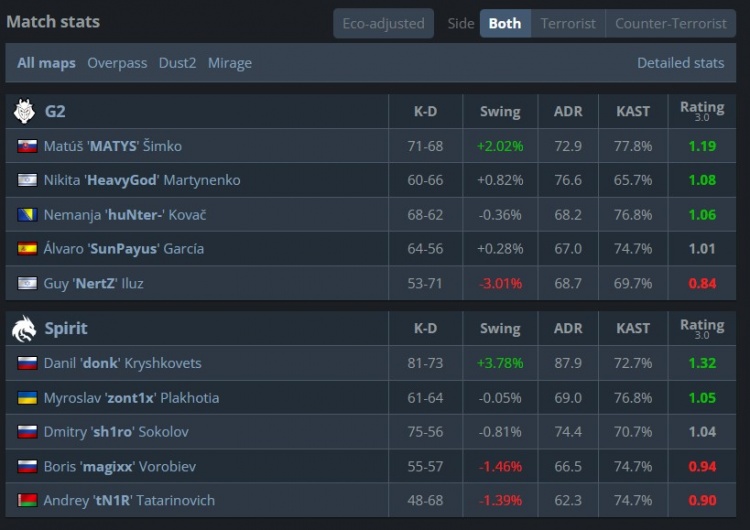Open Dmitry 'sh1ro' Sokolov player profile
Viewport: 750px width, 530px height.
click(x=116, y=432)
